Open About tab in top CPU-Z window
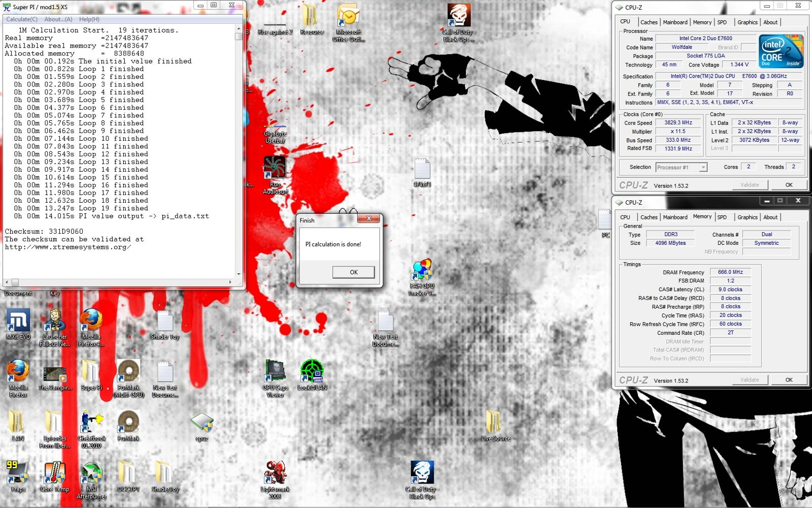812x508 pixels. pyautogui.click(x=770, y=22)
